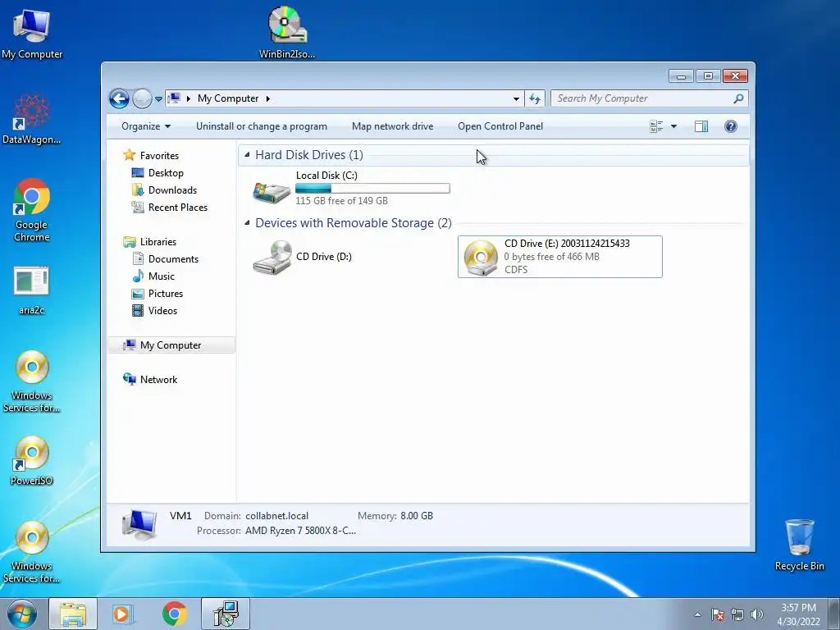Image resolution: width=840 pixels, height=630 pixels.
Task: Launch the DataWagon desktop shortcut
Action: pyautogui.click(x=32, y=119)
